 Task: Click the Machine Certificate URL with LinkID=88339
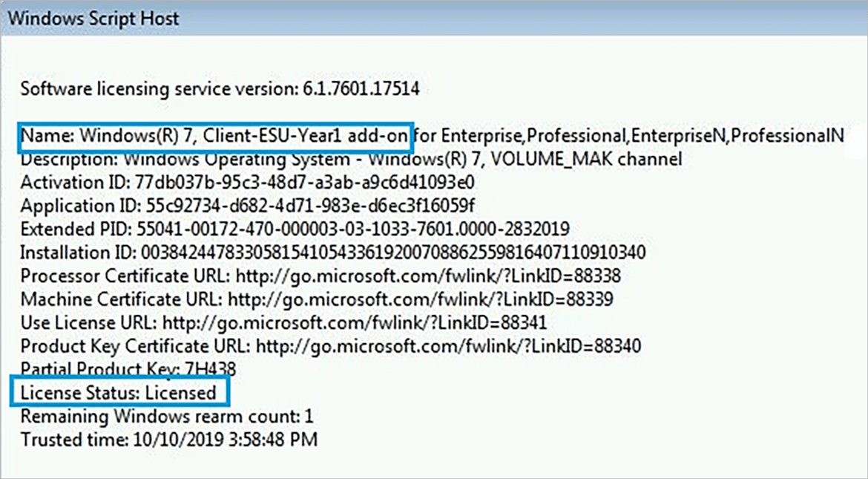420,299
